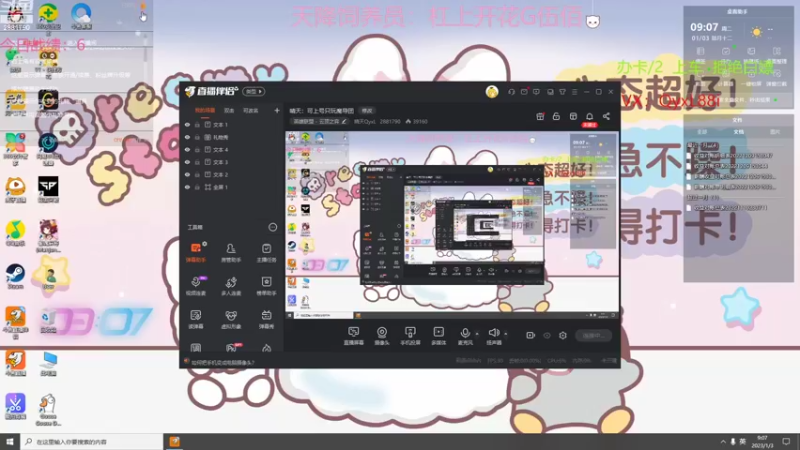Show hidden tray icons on the taskbar

tap(722, 442)
